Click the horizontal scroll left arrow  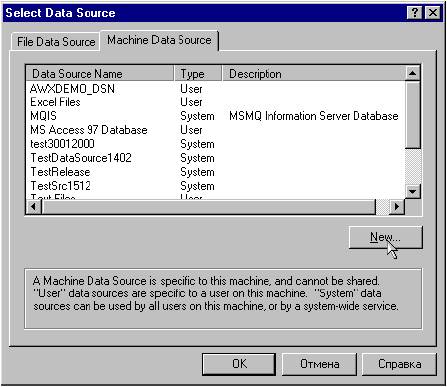(x=33, y=207)
